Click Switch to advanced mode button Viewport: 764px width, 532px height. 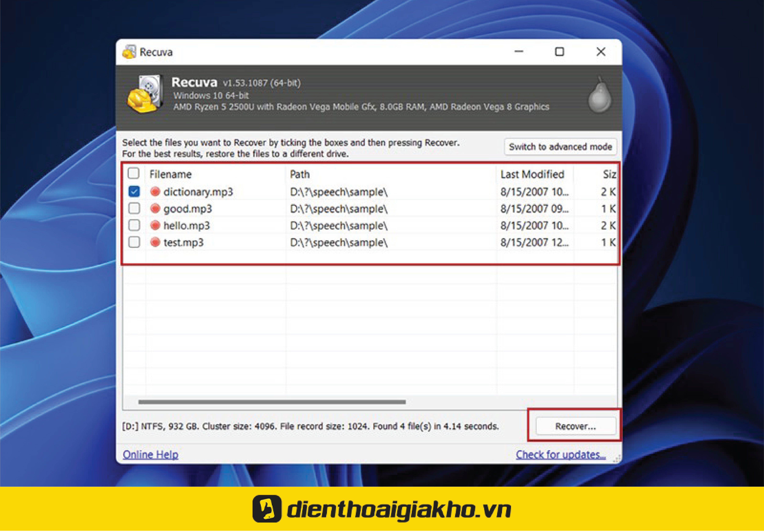(x=560, y=147)
